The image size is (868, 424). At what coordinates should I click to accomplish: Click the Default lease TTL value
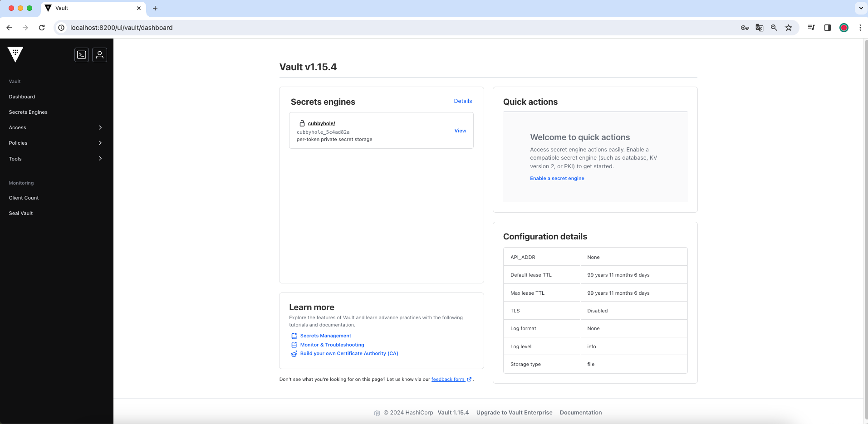pos(618,275)
